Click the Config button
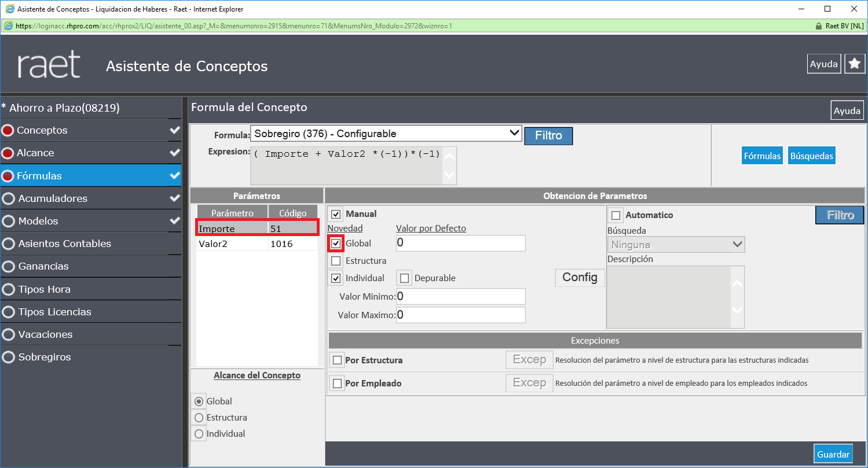 click(580, 278)
